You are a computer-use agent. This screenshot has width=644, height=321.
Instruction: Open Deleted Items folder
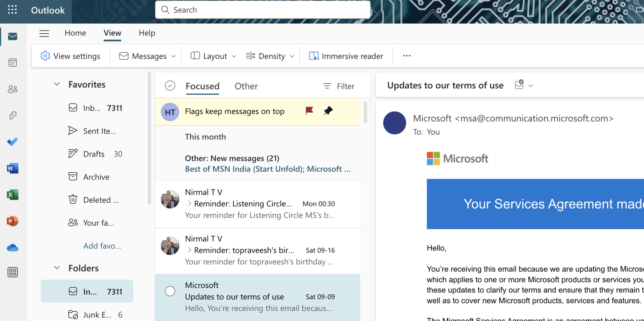(x=94, y=200)
